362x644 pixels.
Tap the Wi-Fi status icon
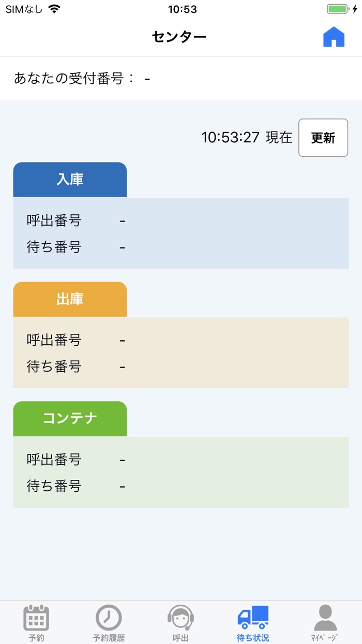click(x=53, y=9)
